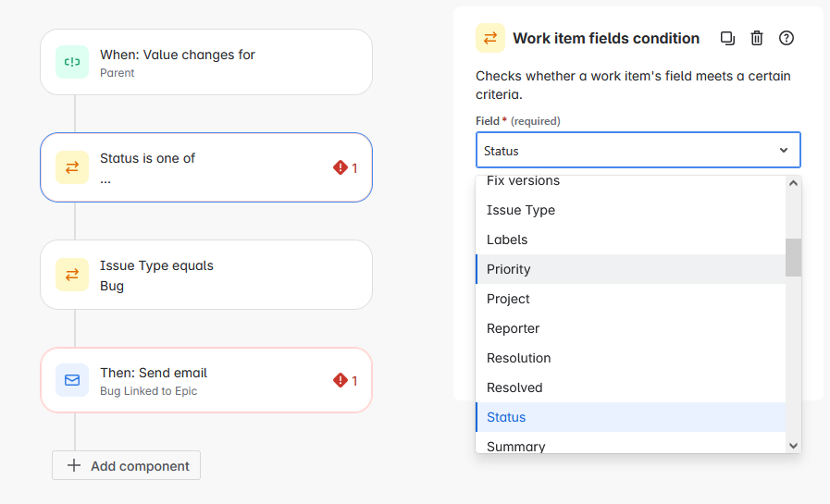The height and width of the screenshot is (504, 830).
Task: Open the 'When: Value changes for' trigger card
Action: click(x=206, y=62)
